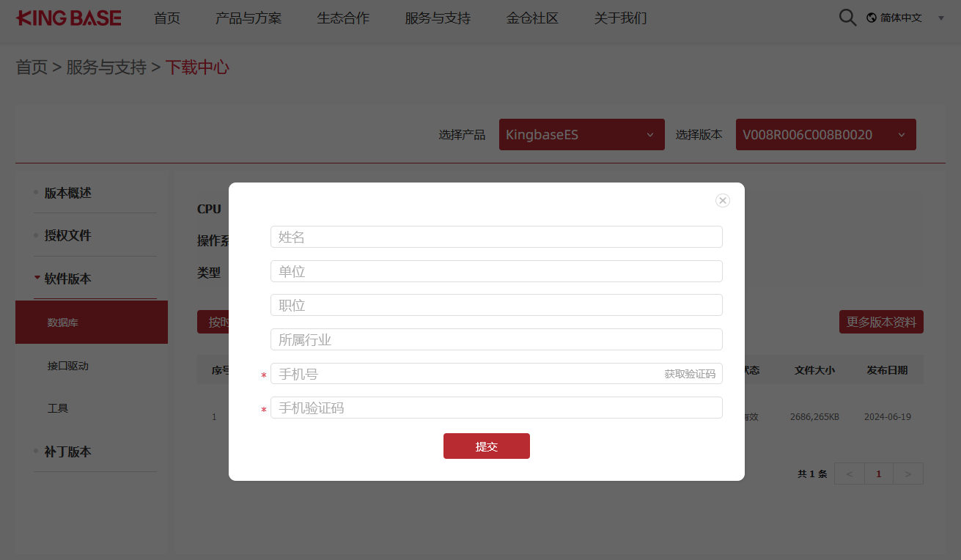Open the 服务与支持 menu
Viewport: 961px width, 560px height.
click(438, 18)
